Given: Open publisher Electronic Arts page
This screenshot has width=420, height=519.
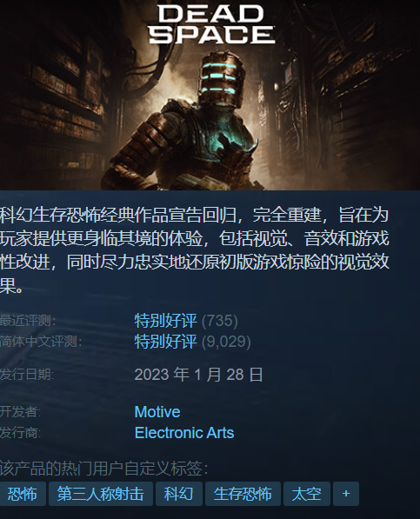Looking at the screenshot, I should coord(184,433).
